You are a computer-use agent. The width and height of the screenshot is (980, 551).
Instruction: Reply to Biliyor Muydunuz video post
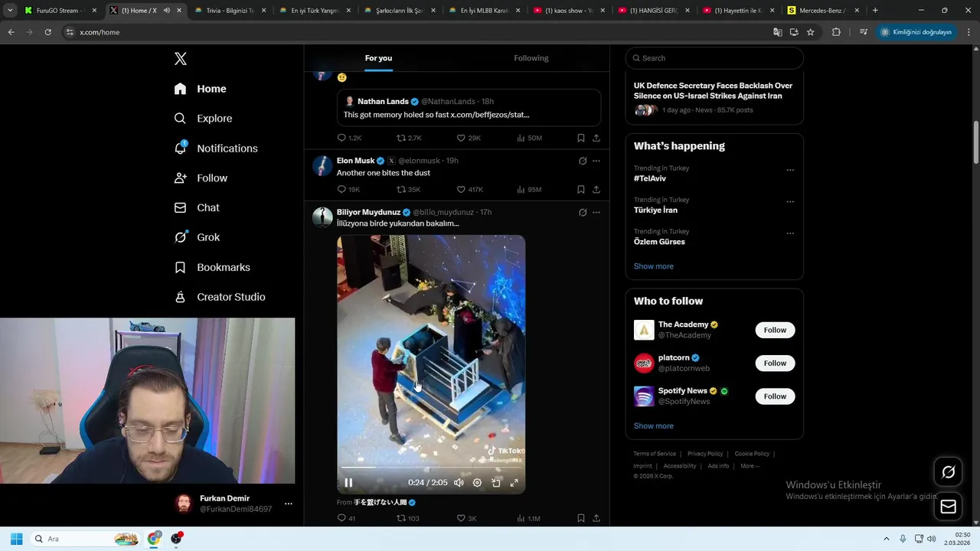click(x=346, y=518)
